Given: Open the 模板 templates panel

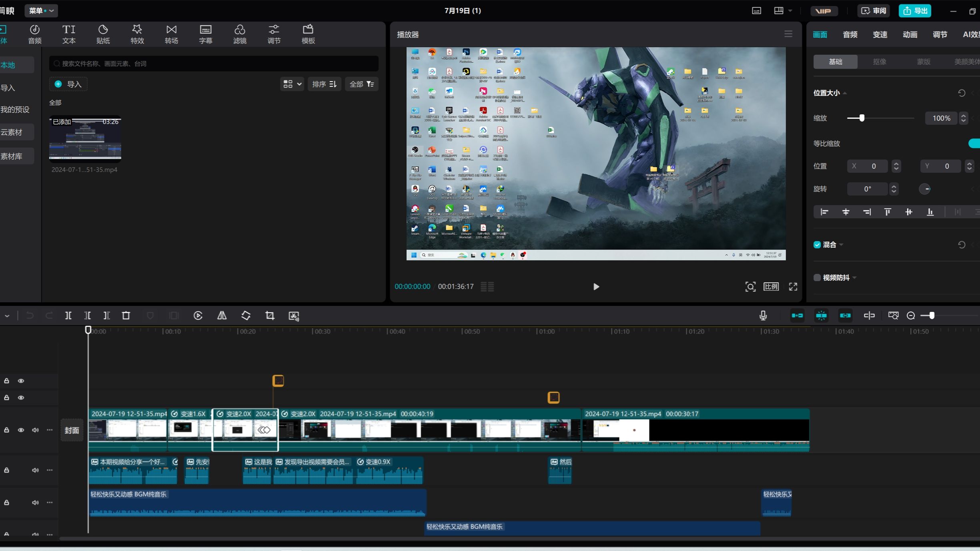Looking at the screenshot, I should (x=308, y=34).
